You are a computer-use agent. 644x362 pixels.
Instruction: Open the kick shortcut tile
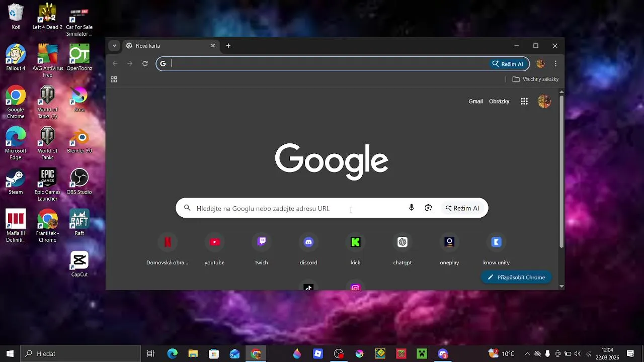(356, 250)
